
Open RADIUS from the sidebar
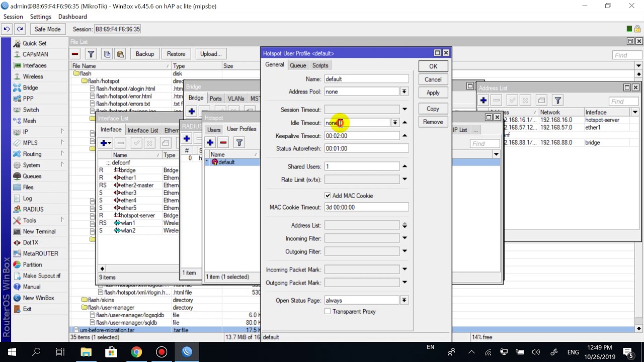pos(33,209)
